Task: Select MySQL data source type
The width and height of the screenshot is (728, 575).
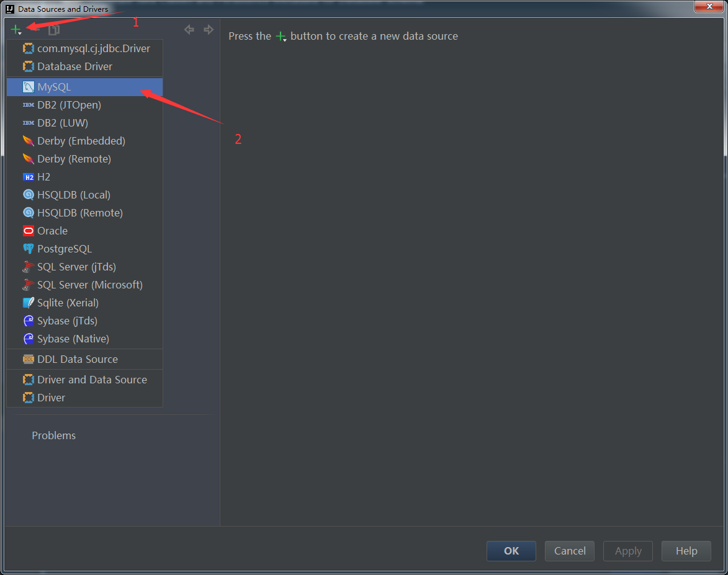Action: (85, 87)
